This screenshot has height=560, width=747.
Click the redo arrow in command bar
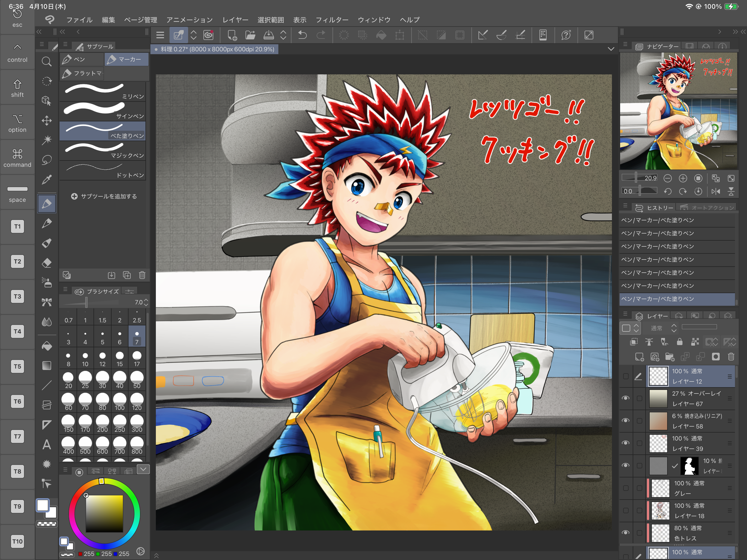point(321,35)
